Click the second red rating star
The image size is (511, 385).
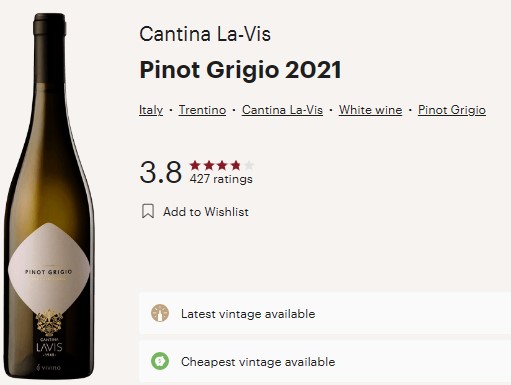coord(209,165)
